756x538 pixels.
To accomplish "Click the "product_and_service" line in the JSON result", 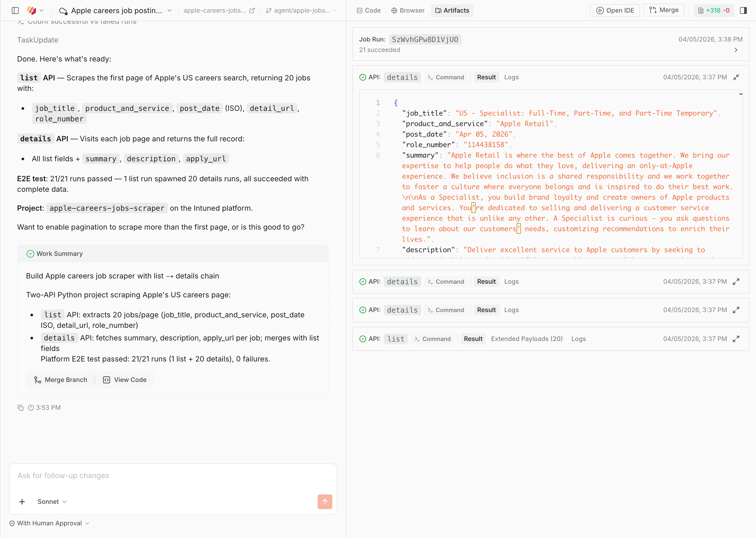I will (479, 124).
